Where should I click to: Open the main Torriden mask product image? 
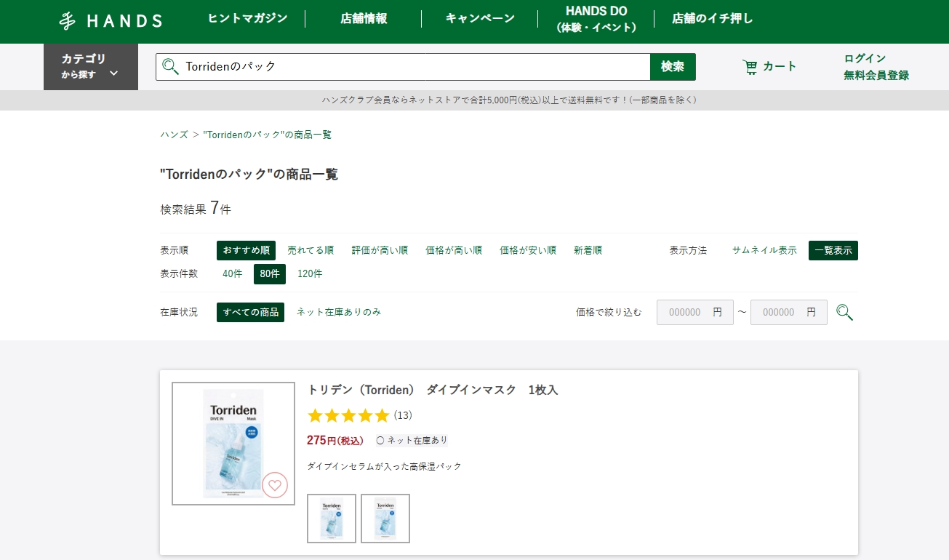(233, 444)
